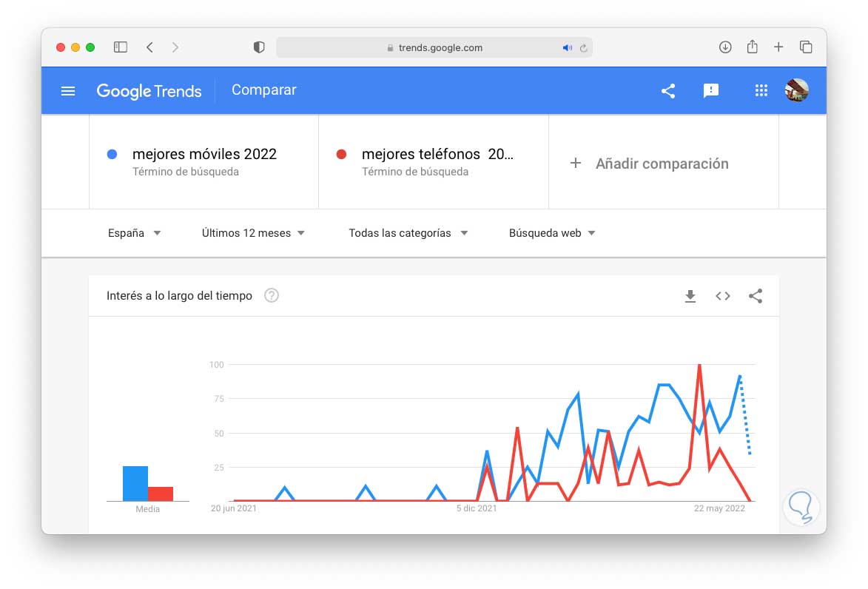Share the interest over time chart
This screenshot has height=589, width=868.
pyautogui.click(x=756, y=296)
